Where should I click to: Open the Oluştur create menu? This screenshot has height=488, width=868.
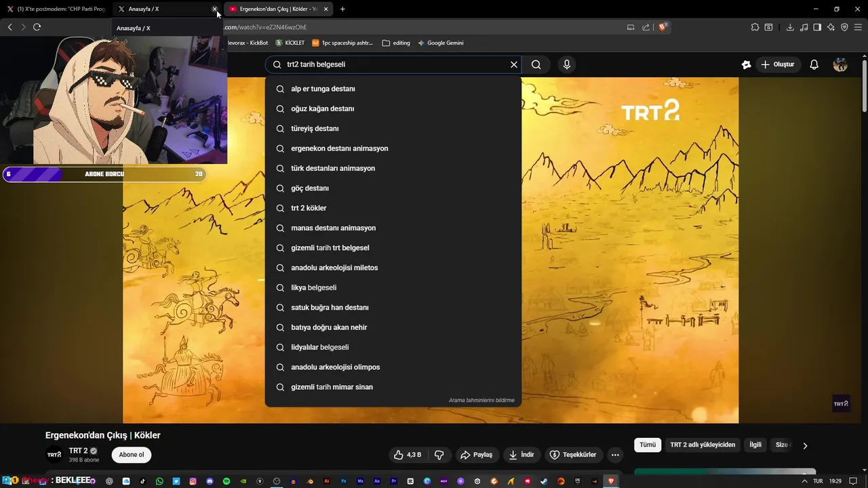point(778,64)
